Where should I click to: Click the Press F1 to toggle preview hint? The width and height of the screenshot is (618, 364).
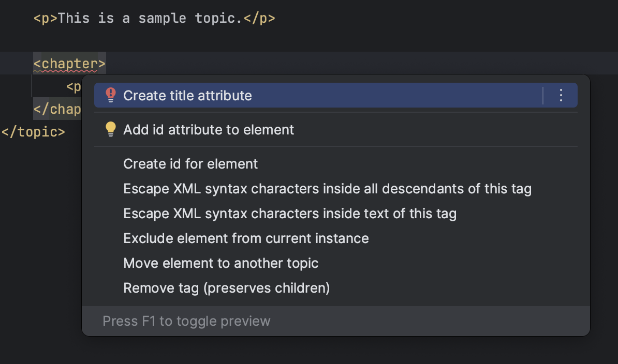coord(186,321)
